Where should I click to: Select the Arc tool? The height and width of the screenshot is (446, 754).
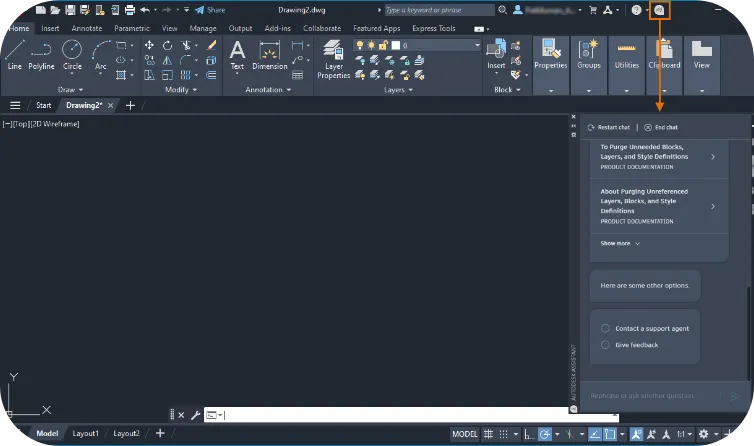pyautogui.click(x=101, y=54)
